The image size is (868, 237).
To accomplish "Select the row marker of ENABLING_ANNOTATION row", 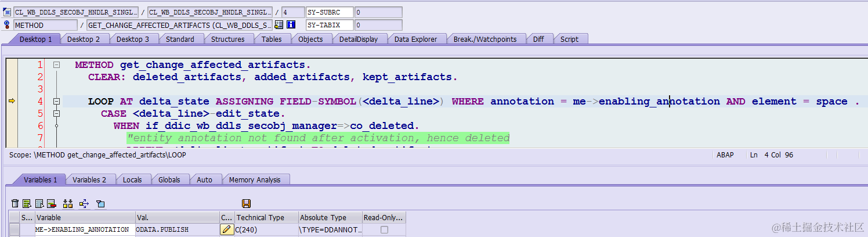I will [14, 230].
